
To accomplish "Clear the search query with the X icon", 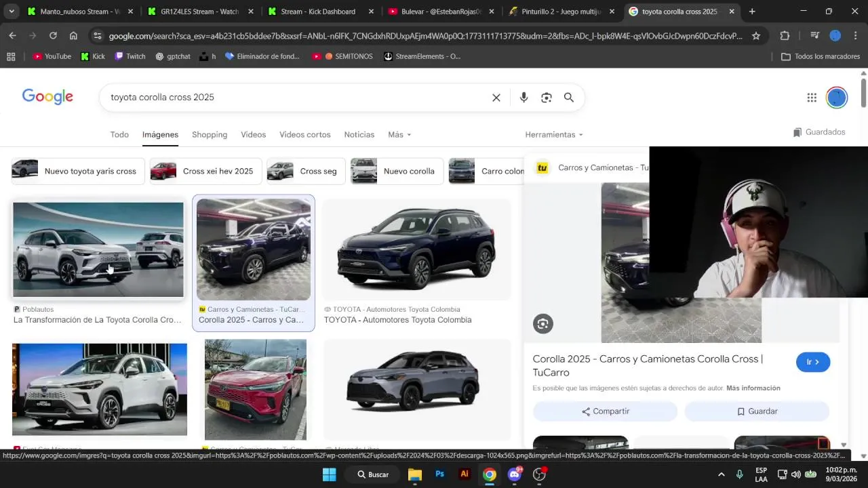I will 496,98.
